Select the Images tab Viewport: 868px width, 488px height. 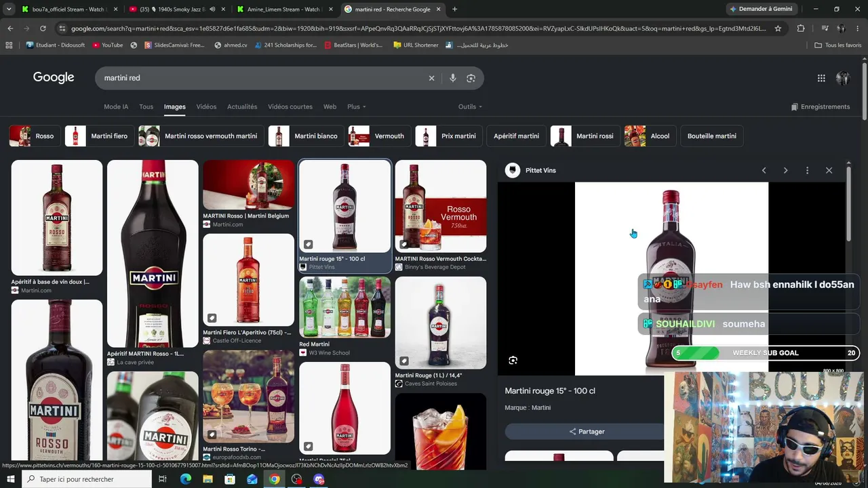[174, 106]
